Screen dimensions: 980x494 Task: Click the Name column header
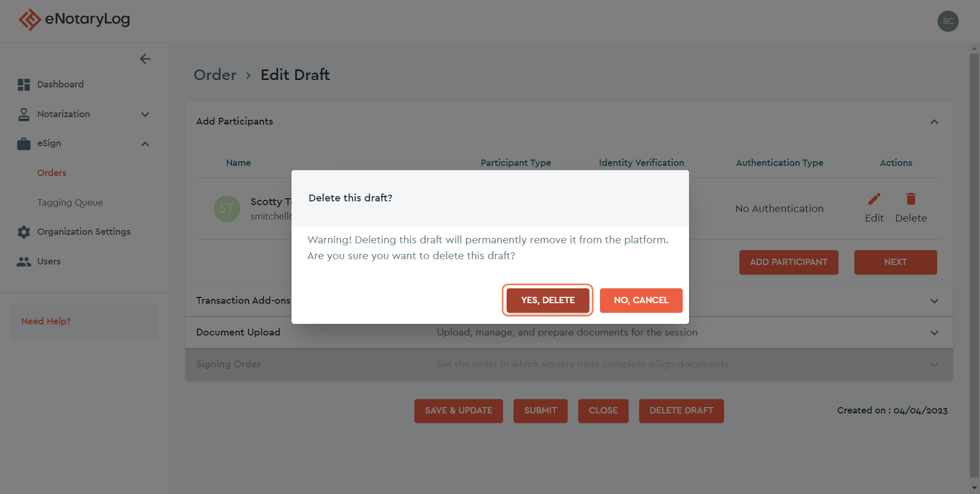pyautogui.click(x=239, y=163)
